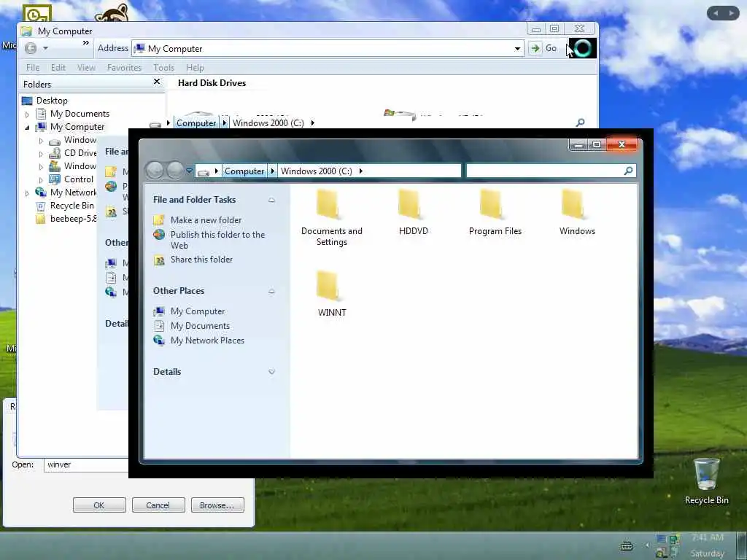Open the View menu in My Computer
Screen dimensions: 747x560
[86, 68]
